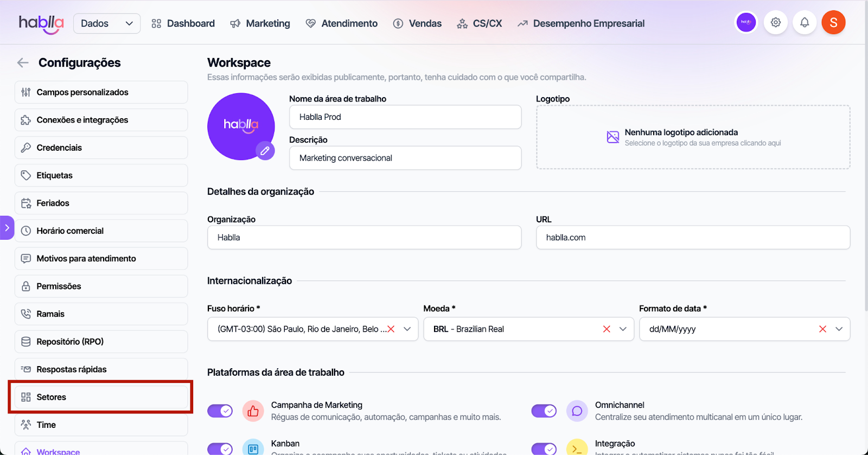The height and width of the screenshot is (455, 868).
Task: Expand the Moeda currency dropdown arrow
Action: pos(623,329)
